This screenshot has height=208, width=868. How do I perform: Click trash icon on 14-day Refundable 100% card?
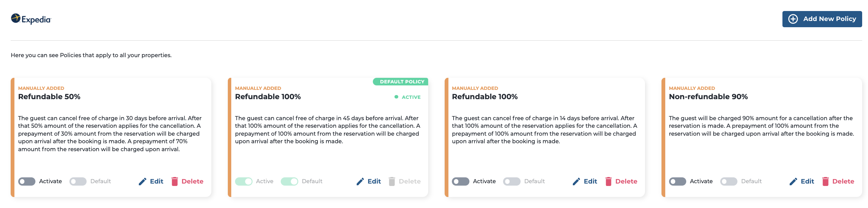pyautogui.click(x=609, y=181)
